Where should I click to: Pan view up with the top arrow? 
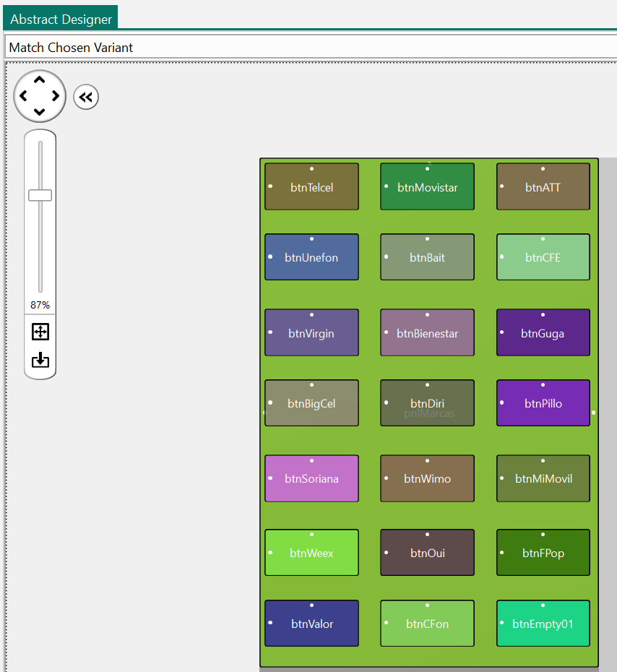[x=40, y=79]
